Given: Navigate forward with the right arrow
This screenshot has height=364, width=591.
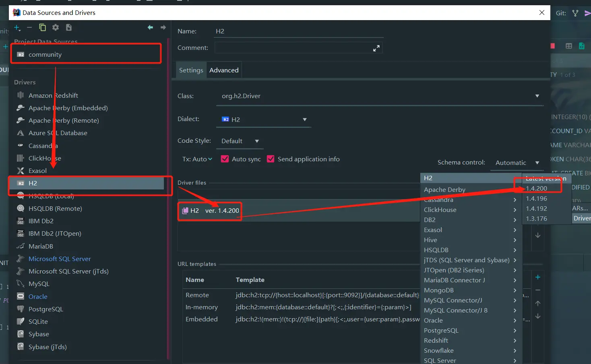Looking at the screenshot, I should tap(163, 27).
